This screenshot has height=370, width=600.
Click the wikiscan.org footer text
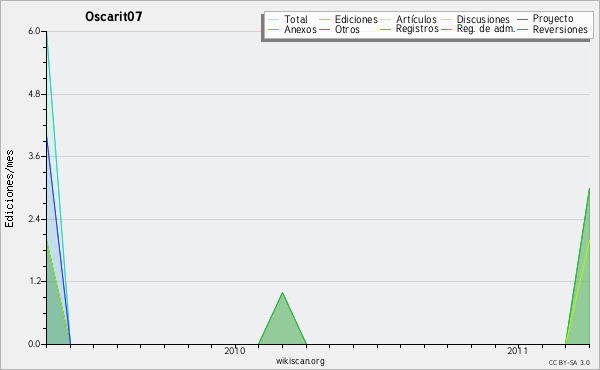coord(300,360)
